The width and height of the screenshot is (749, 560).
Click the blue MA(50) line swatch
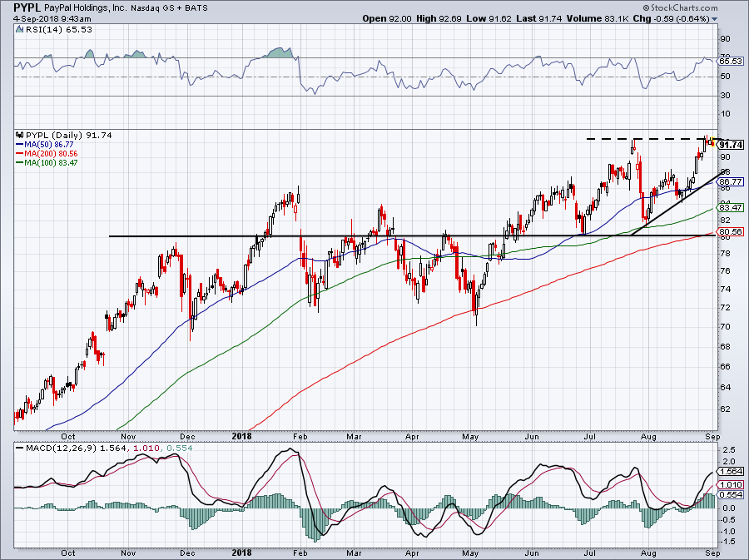click(x=20, y=144)
